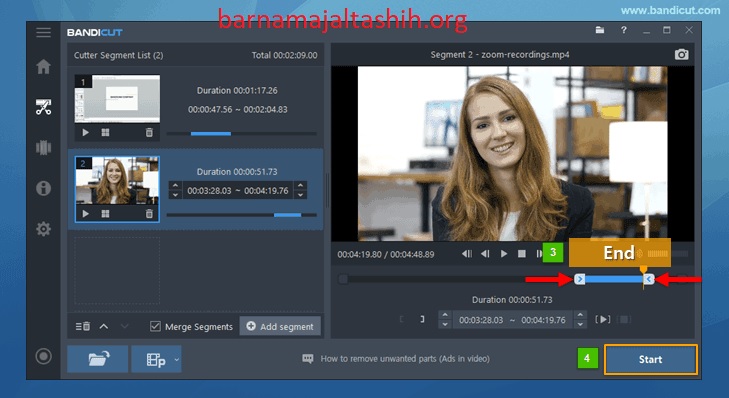Delete segment 2 with its trash icon
Viewport: 729px width, 398px height.
tap(149, 213)
